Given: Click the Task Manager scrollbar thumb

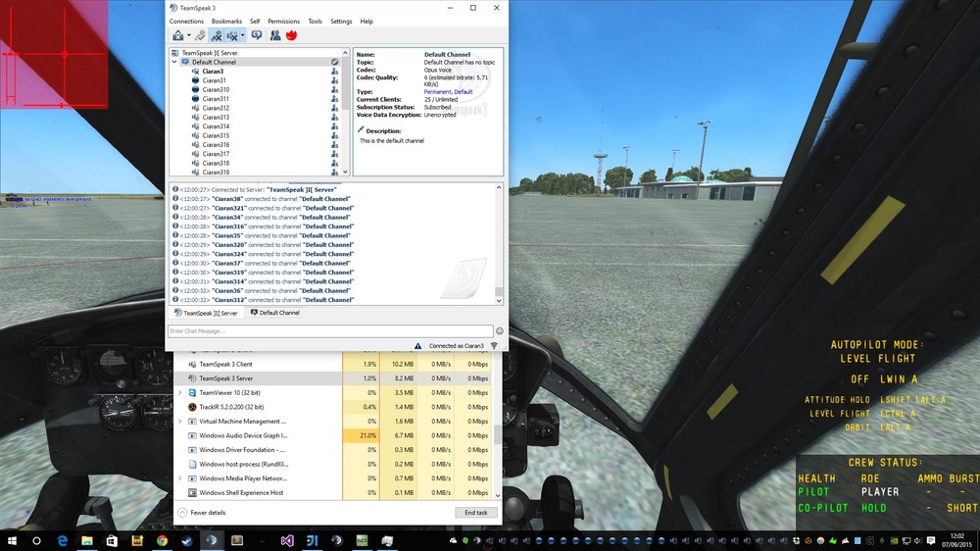Looking at the screenshot, I should (x=498, y=434).
